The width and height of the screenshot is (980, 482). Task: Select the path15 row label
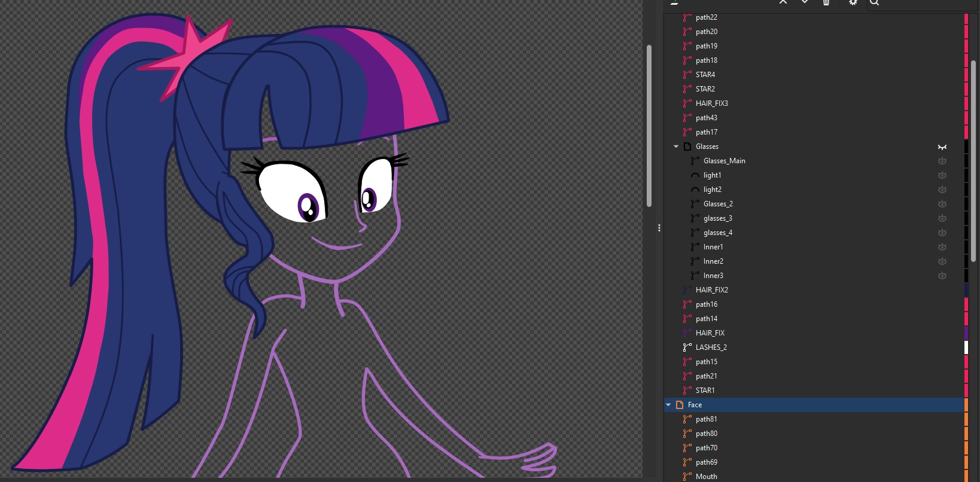(707, 362)
